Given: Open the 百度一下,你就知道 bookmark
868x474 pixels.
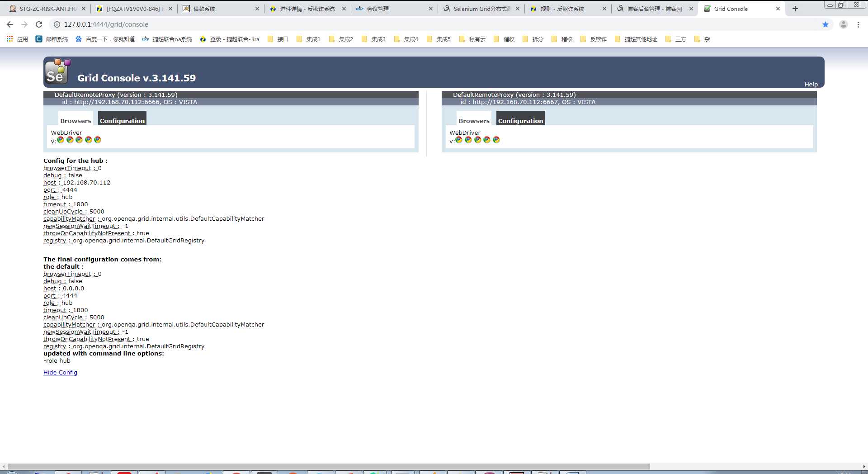Looking at the screenshot, I should [x=105, y=39].
